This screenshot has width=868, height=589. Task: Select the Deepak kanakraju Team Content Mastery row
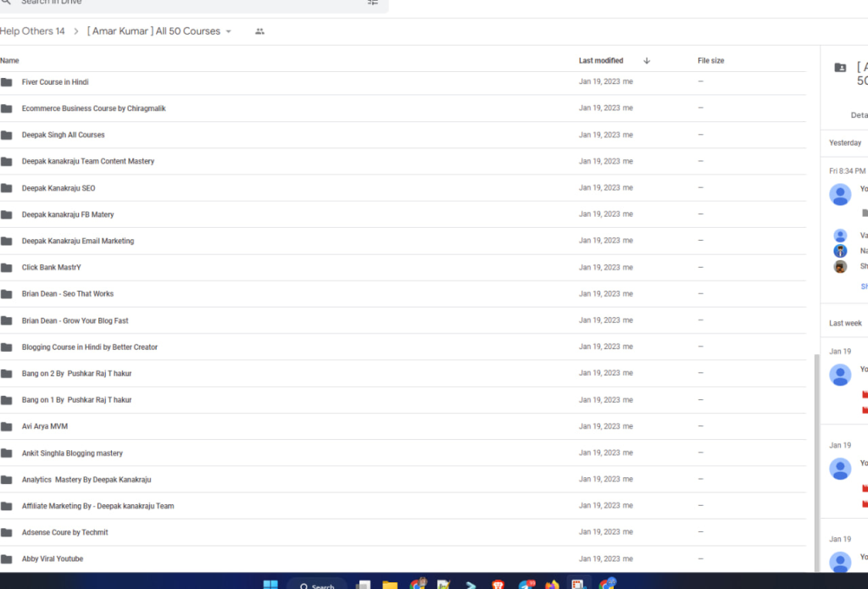(403, 162)
